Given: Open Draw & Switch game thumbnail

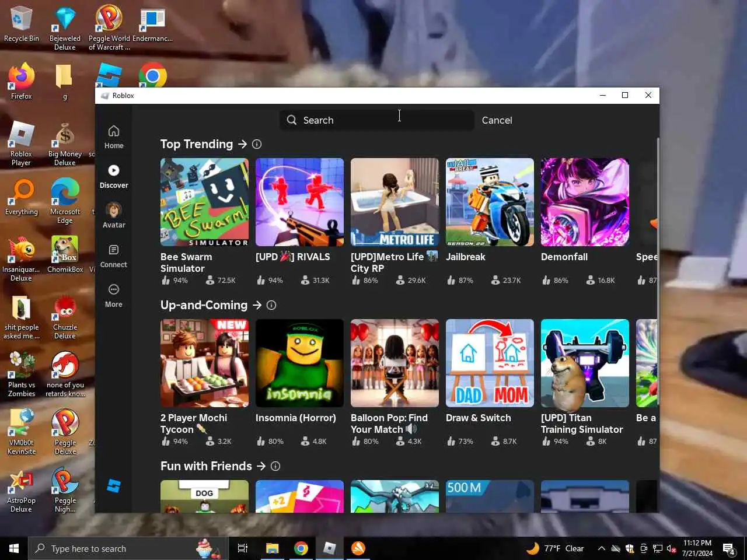Looking at the screenshot, I should [x=490, y=363].
